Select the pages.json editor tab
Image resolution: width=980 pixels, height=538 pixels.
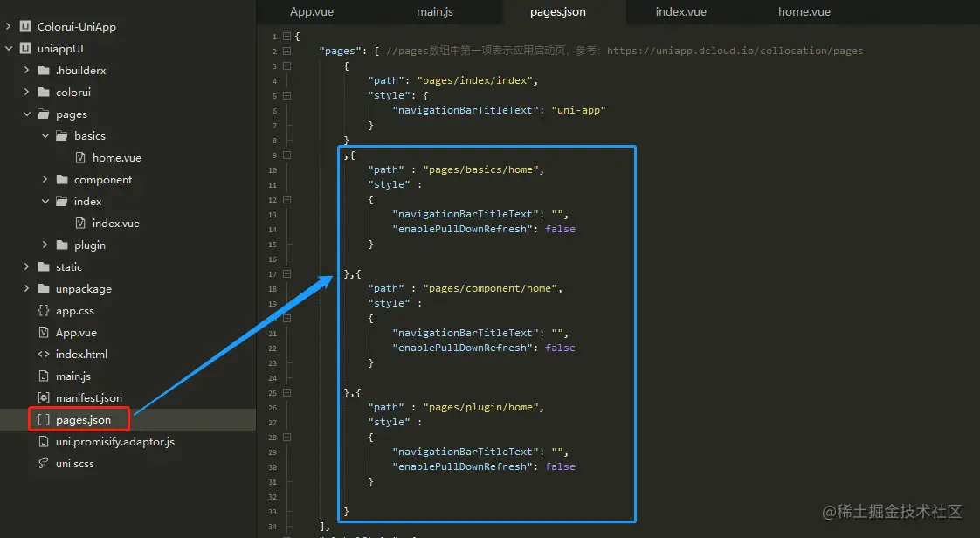[558, 12]
